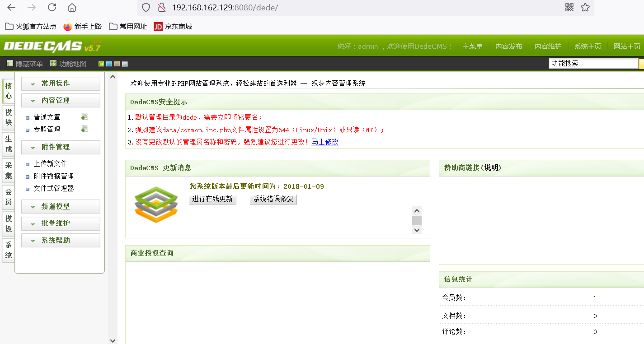Open the 常用网址 bookmark folder
The height and width of the screenshot is (344, 644).
[x=128, y=27]
